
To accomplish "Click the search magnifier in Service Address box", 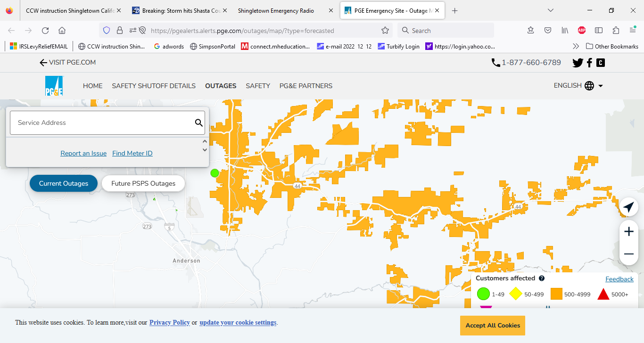I will (199, 123).
